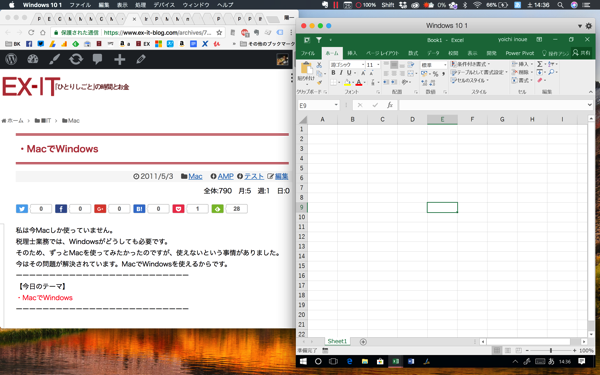
Task: Reload the page in Chrome
Action: click(x=31, y=33)
